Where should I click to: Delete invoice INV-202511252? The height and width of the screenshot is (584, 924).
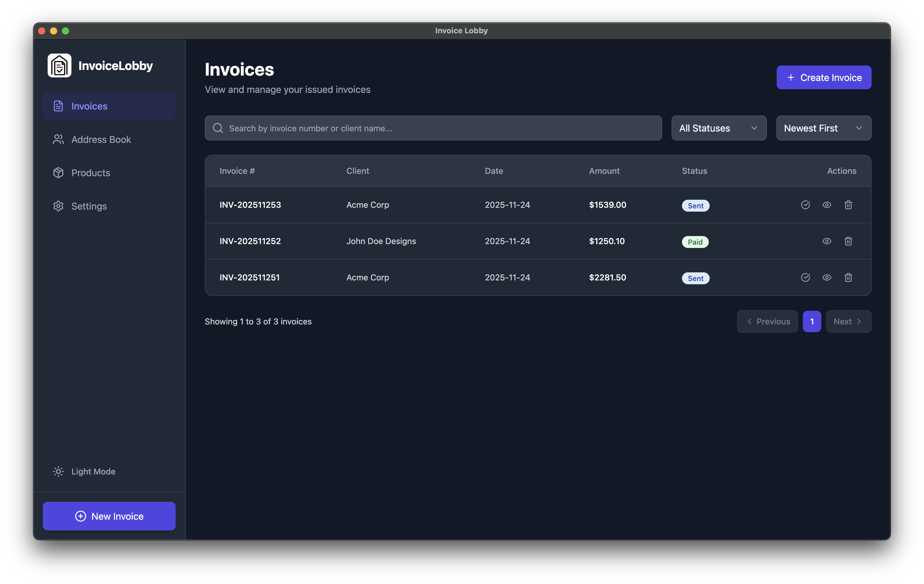tap(848, 241)
